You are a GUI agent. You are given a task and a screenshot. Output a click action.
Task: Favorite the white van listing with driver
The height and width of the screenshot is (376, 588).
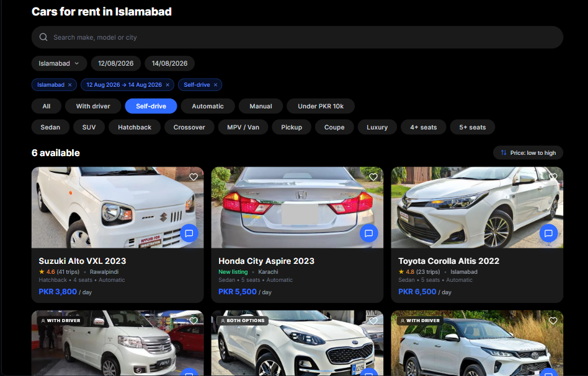click(x=194, y=321)
